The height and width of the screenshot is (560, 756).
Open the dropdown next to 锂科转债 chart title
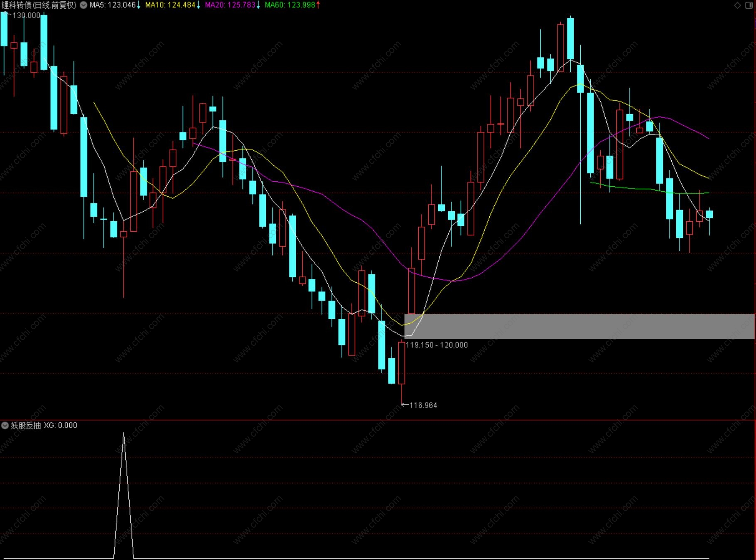pyautogui.click(x=83, y=5)
